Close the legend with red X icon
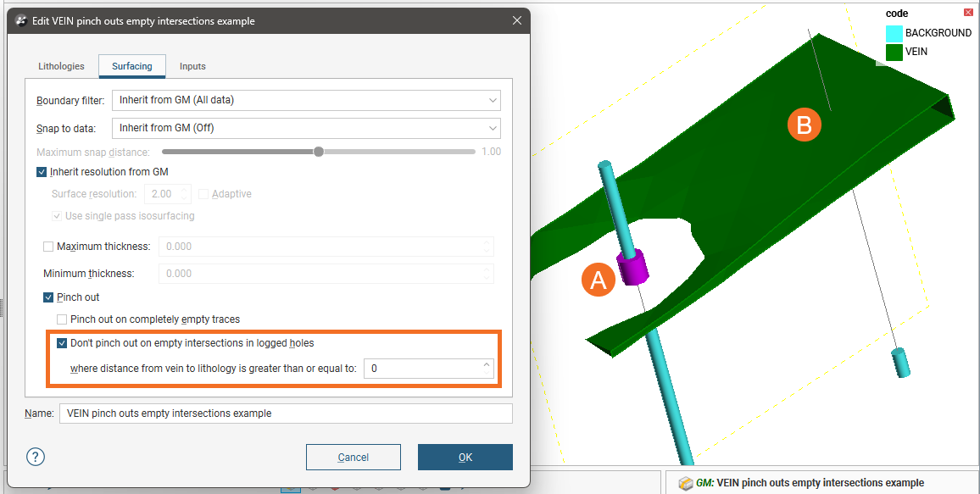The width and height of the screenshot is (980, 494). [x=968, y=13]
